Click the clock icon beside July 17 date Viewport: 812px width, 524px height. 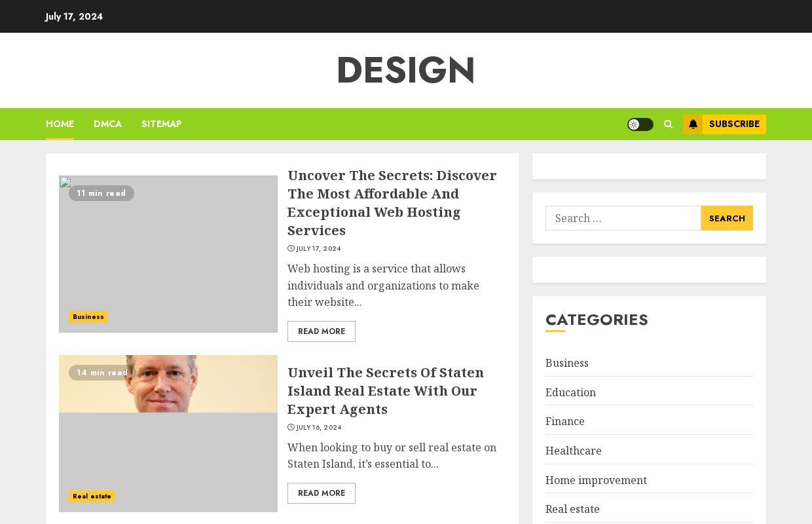291,248
